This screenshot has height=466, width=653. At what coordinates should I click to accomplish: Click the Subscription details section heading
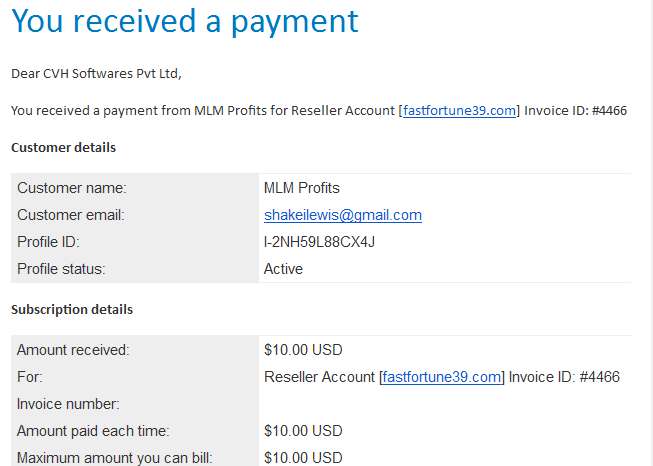[72, 310]
